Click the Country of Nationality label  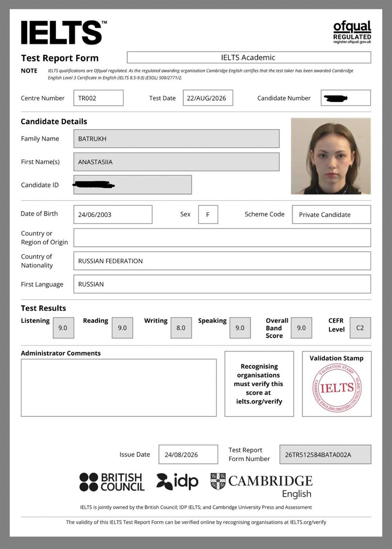[x=37, y=261]
